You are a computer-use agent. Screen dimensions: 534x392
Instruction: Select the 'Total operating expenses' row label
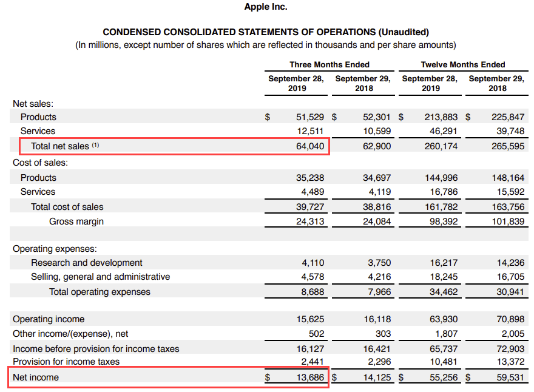coord(100,292)
